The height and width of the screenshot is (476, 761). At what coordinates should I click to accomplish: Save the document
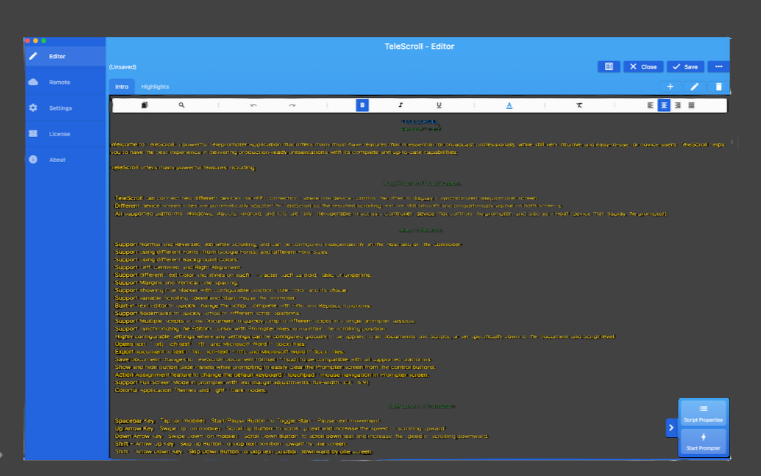(x=685, y=66)
